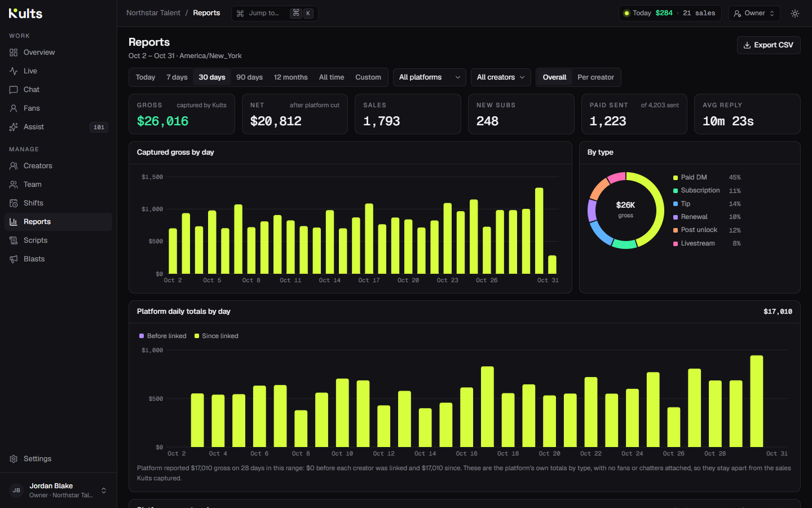
Task: Click the Fans person icon
Action: click(14, 108)
